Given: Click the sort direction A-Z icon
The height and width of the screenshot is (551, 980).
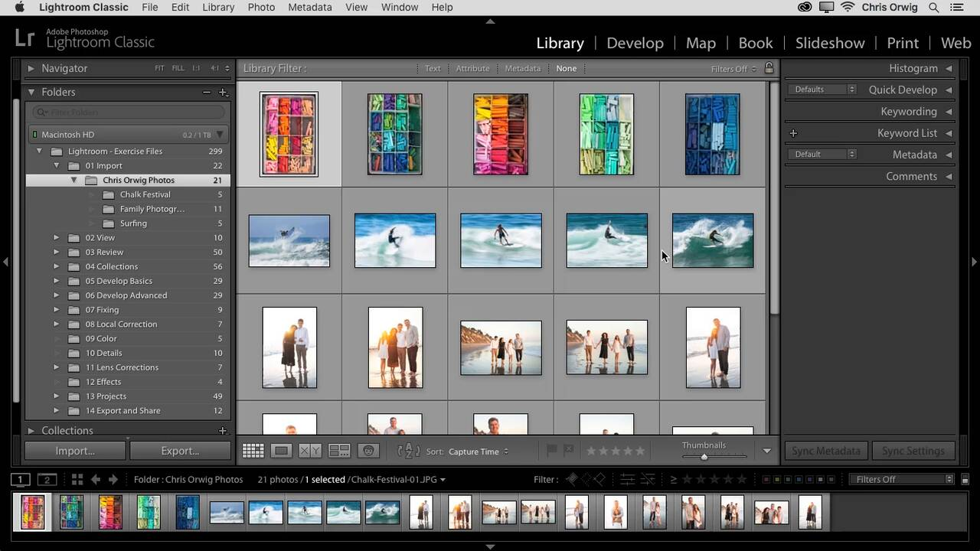Looking at the screenshot, I should click(x=409, y=451).
